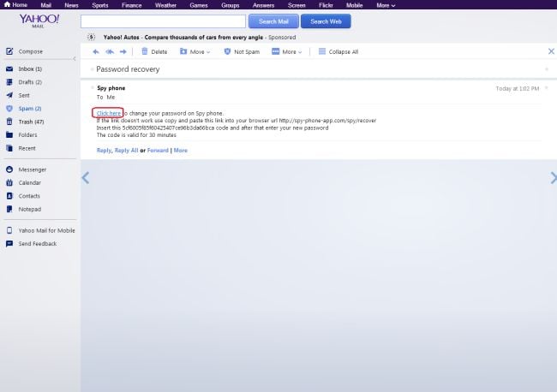Viewport: 557px width, 392px height.
Task: Click the Reply All double-arrow icon
Action: [110, 52]
